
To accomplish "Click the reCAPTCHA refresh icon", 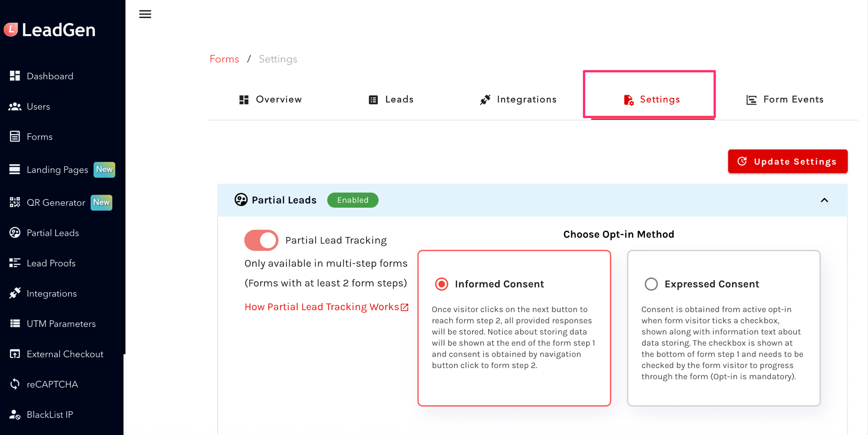I will (15, 384).
